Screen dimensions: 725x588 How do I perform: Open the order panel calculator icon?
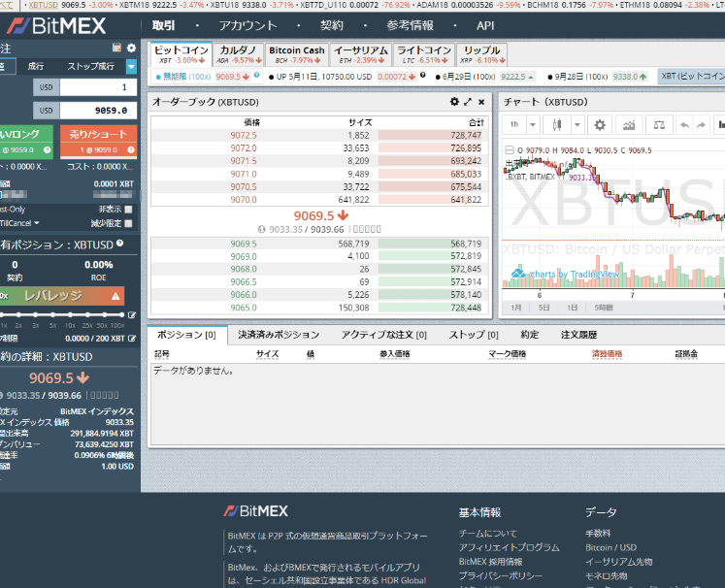click(116, 48)
